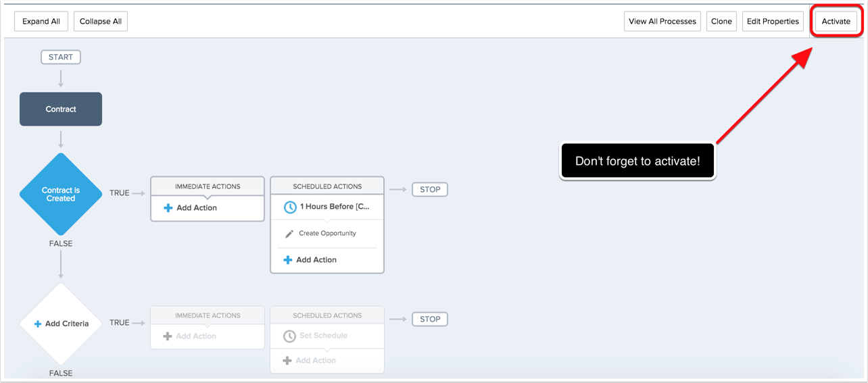Click the plus icon in Add Criteria
Screen dimensions: 868x383
pyautogui.click(x=38, y=324)
